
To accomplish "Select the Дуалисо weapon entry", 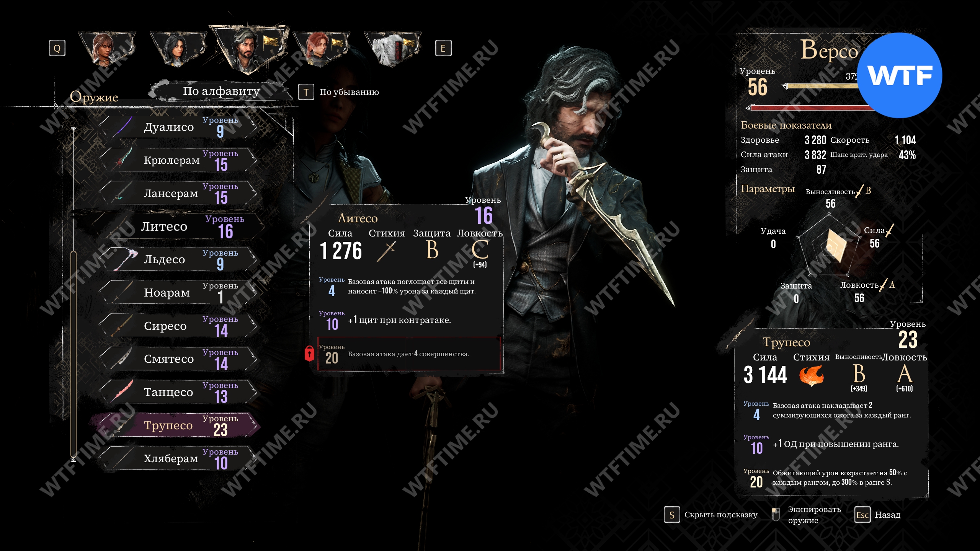I will [179, 127].
